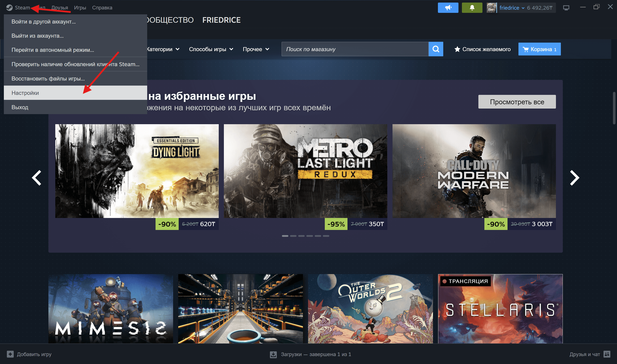Screen dimensions: 617x364
Task: Click the friedrice profile avatar
Action: (492, 8)
